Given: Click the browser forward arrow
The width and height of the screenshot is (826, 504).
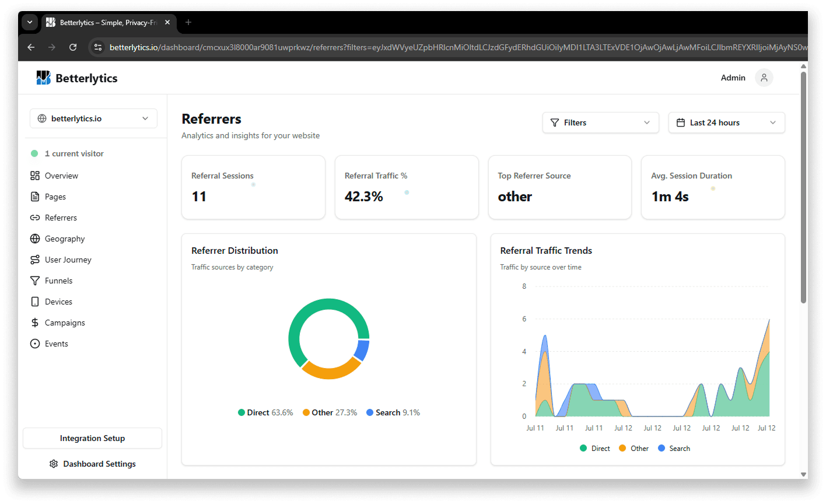Looking at the screenshot, I should [x=52, y=47].
